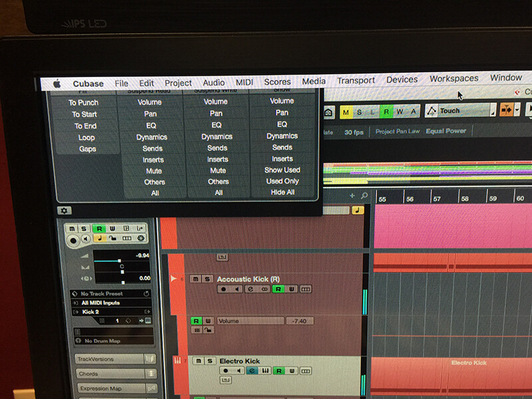Click Used Only in Show column

283,181
